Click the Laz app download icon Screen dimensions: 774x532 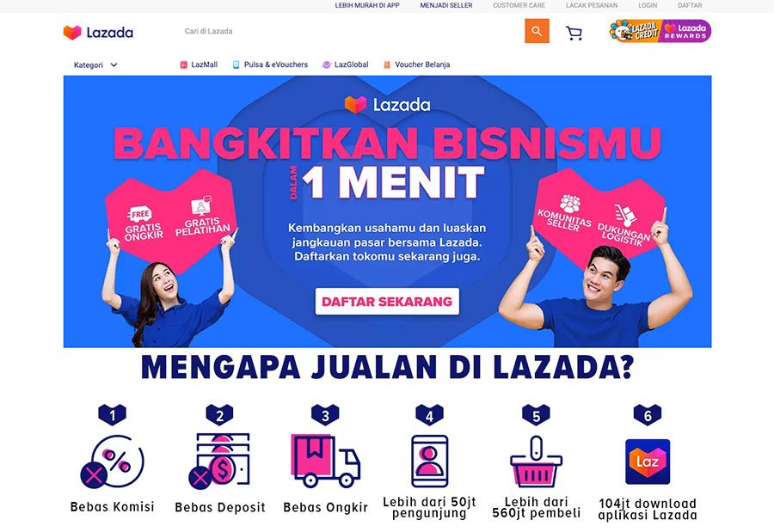(647, 462)
